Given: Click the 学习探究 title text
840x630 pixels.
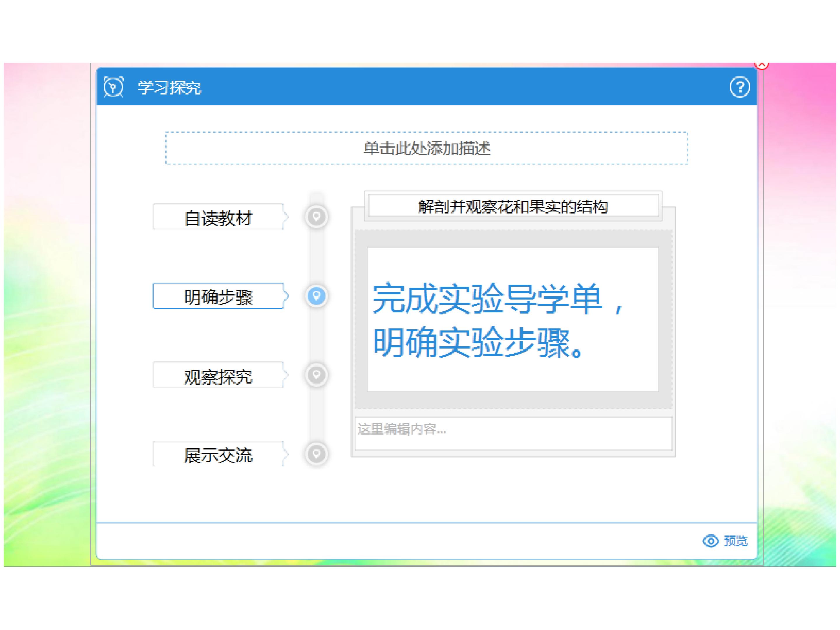Looking at the screenshot, I should [x=169, y=87].
